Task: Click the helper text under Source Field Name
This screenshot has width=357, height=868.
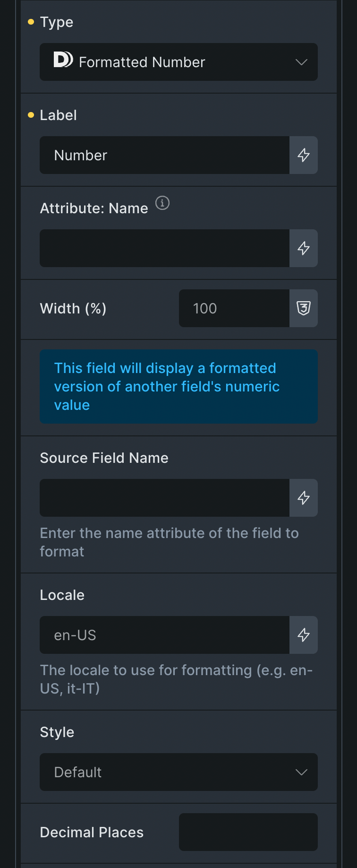Action: click(x=169, y=542)
